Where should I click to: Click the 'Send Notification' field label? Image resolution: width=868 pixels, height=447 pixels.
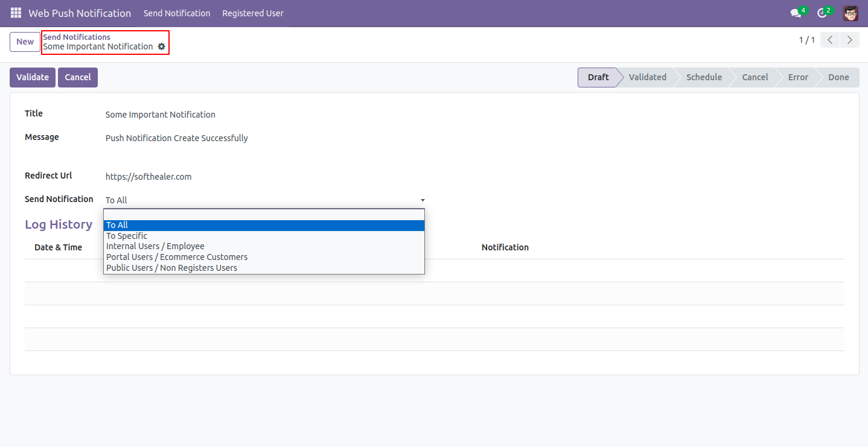pyautogui.click(x=59, y=199)
